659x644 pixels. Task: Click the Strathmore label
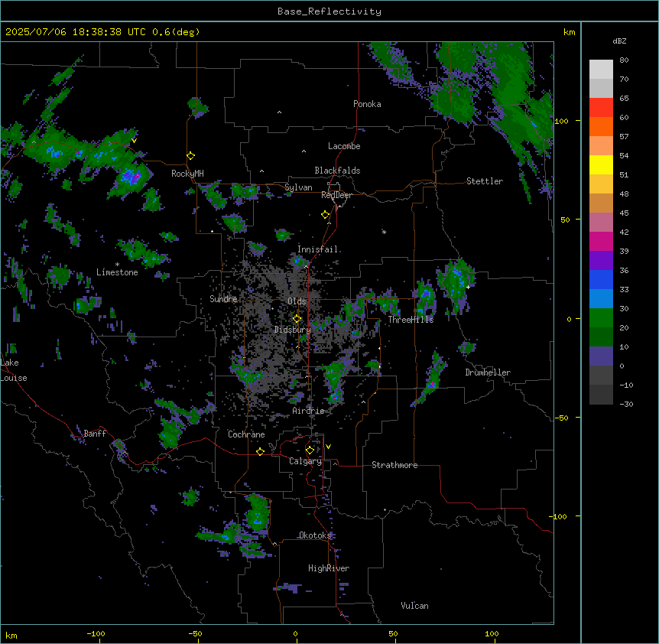pyautogui.click(x=394, y=465)
